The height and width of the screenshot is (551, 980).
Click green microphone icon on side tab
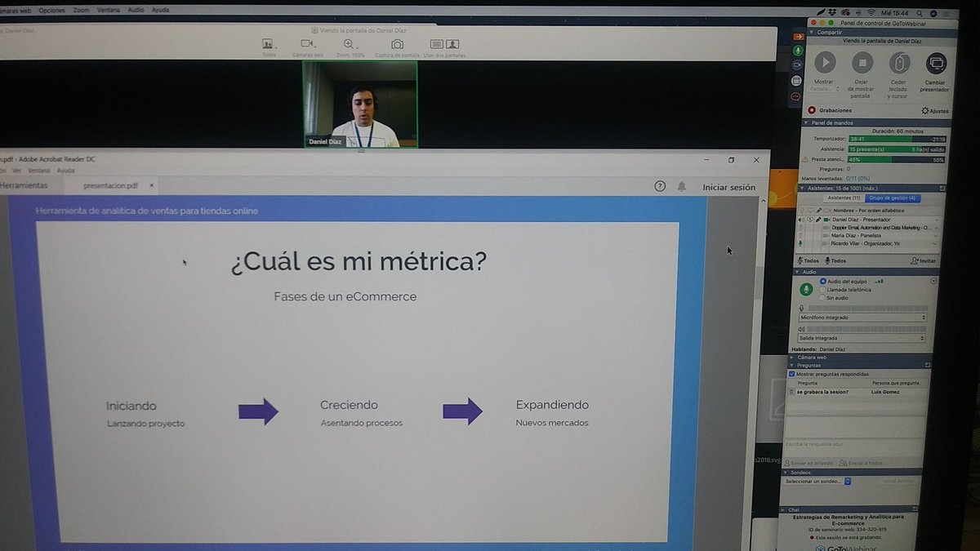click(798, 51)
